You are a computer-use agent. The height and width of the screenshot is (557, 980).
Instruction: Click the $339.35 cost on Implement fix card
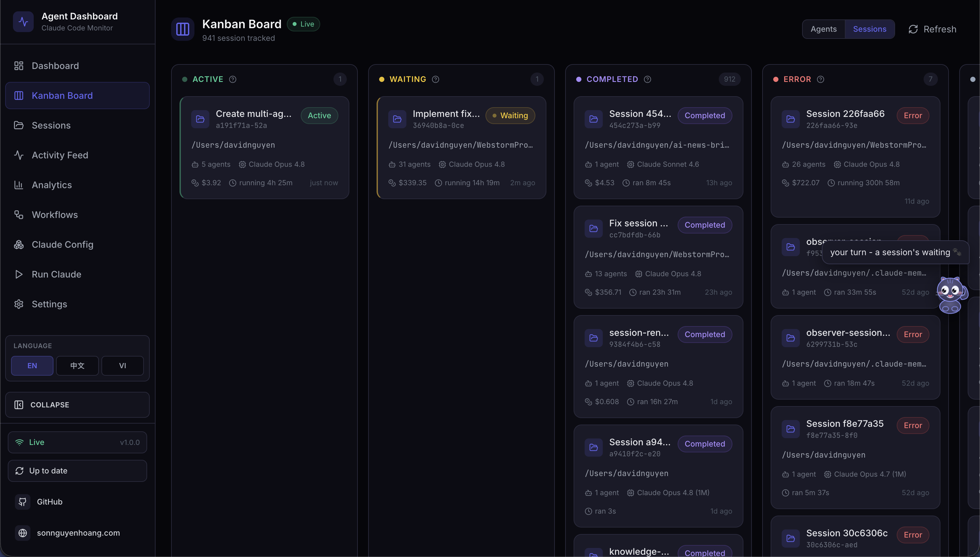413,183
